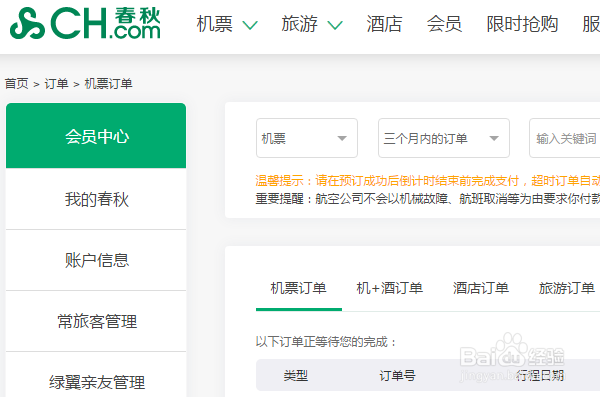Expand the chevron next to 机票
The height and width of the screenshot is (397, 600).
tap(250, 25)
